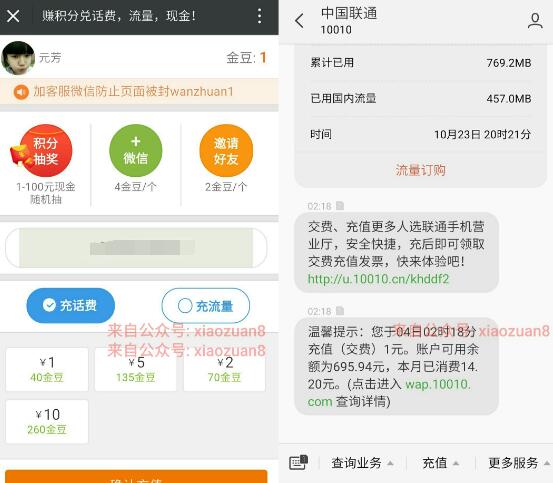This screenshot has height=483, width=553.
Task: Expand the 查询业务 menu
Action: 362,463
